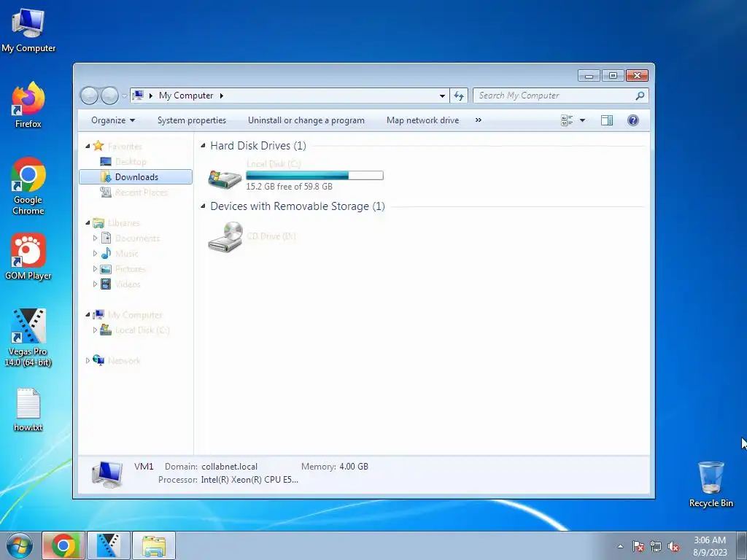Select the Documents library

[137, 238]
